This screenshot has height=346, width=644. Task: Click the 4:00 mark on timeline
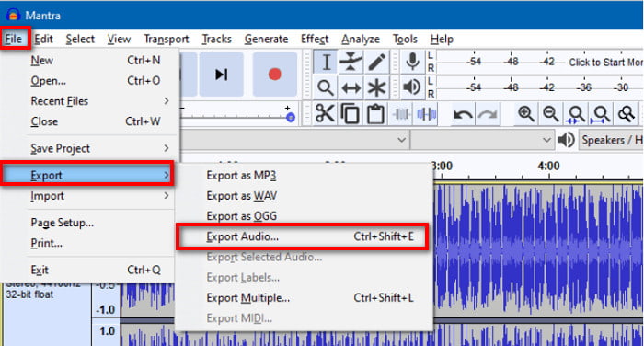(548, 166)
